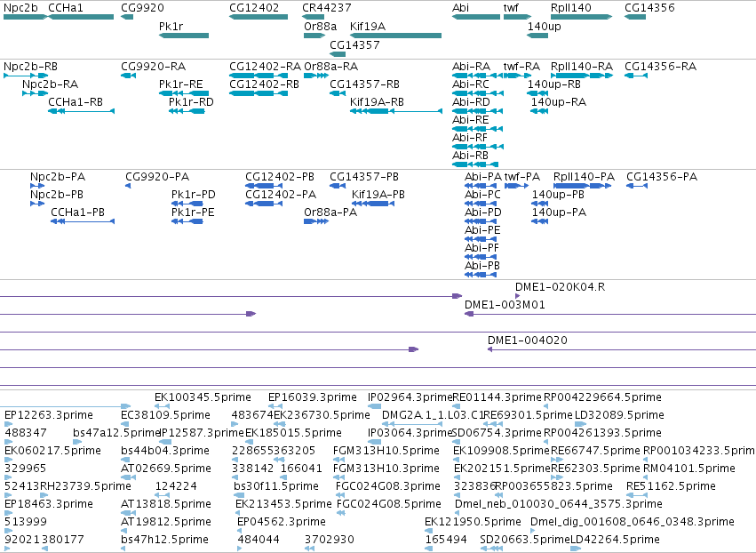Viewport: 756px width, 553px height.
Task: Select the LD42264.5prime EST label
Action: coord(615,540)
